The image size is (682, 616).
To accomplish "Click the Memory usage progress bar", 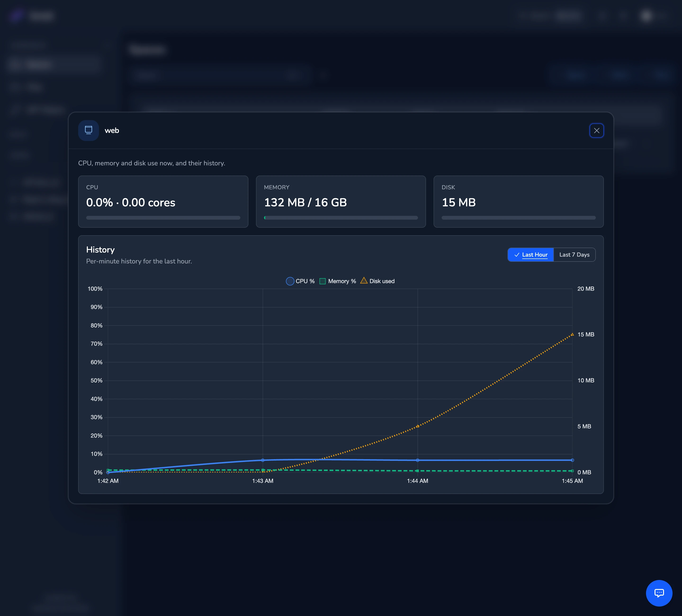I will pos(341,218).
